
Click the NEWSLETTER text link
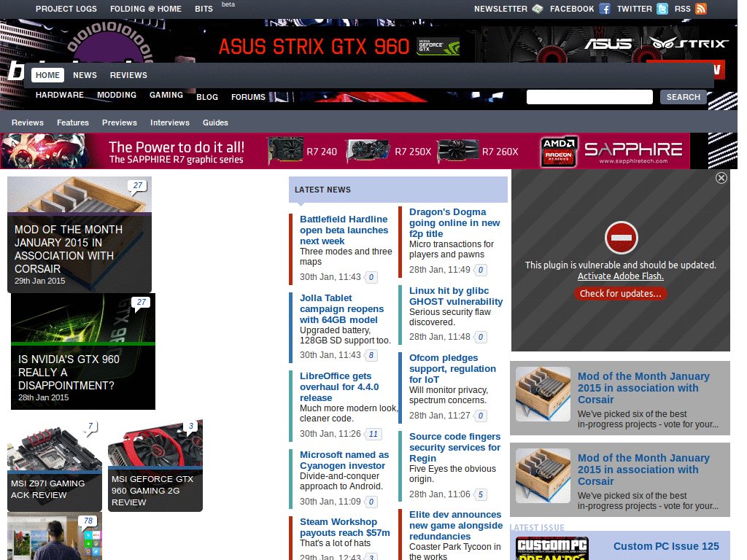(x=500, y=9)
